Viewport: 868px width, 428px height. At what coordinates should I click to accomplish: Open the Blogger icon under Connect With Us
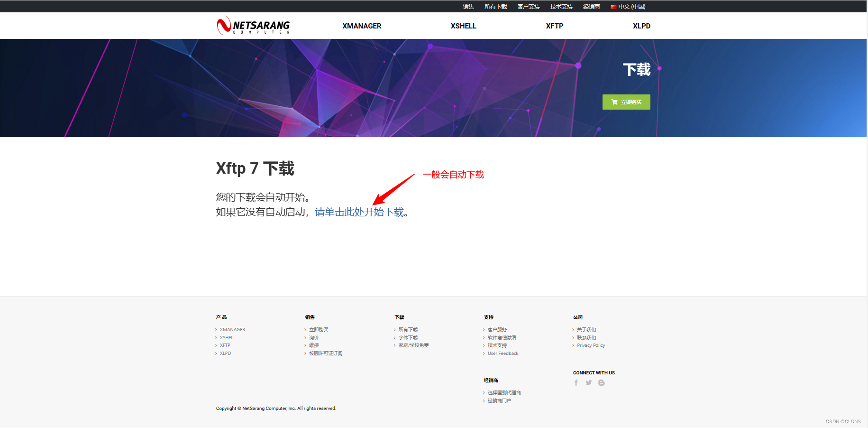tap(602, 383)
